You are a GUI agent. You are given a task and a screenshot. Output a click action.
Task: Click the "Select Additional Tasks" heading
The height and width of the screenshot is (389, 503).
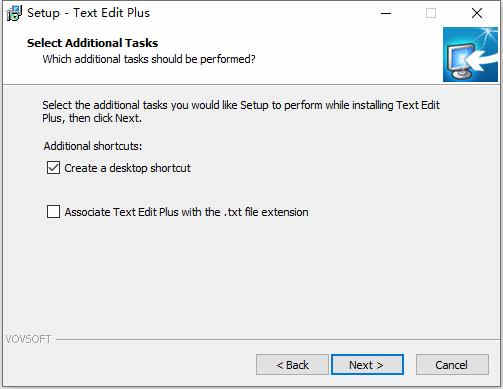(x=92, y=43)
